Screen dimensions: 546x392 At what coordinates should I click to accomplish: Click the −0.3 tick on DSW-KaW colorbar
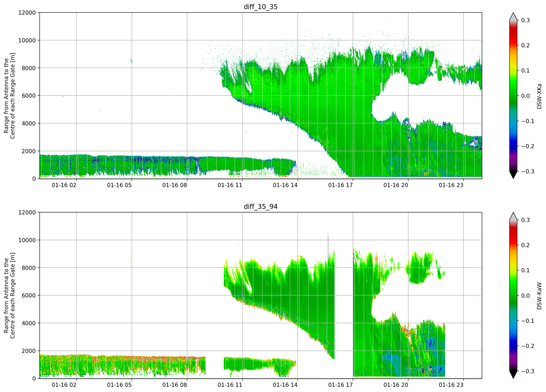point(528,371)
